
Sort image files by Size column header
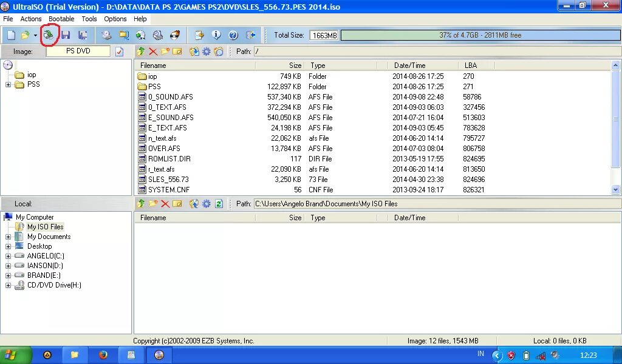[x=280, y=66]
